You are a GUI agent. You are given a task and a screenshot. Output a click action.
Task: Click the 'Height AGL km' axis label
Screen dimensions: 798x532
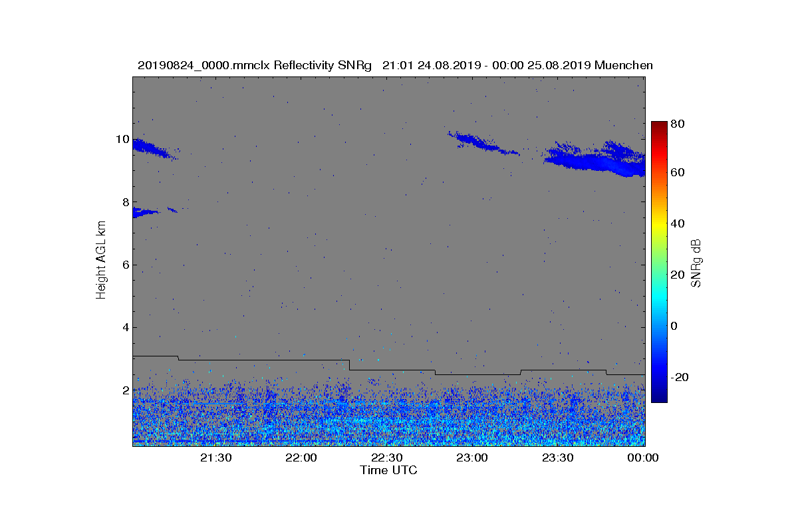point(101,261)
